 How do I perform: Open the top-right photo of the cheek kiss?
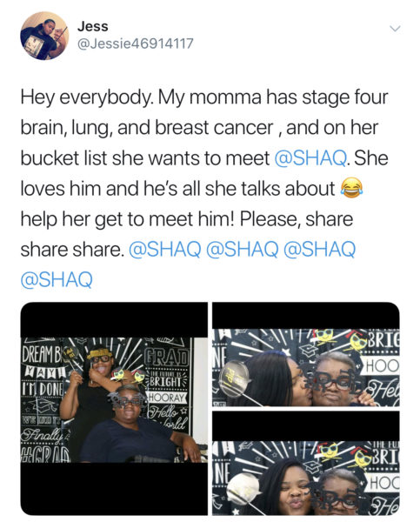tap(306, 354)
